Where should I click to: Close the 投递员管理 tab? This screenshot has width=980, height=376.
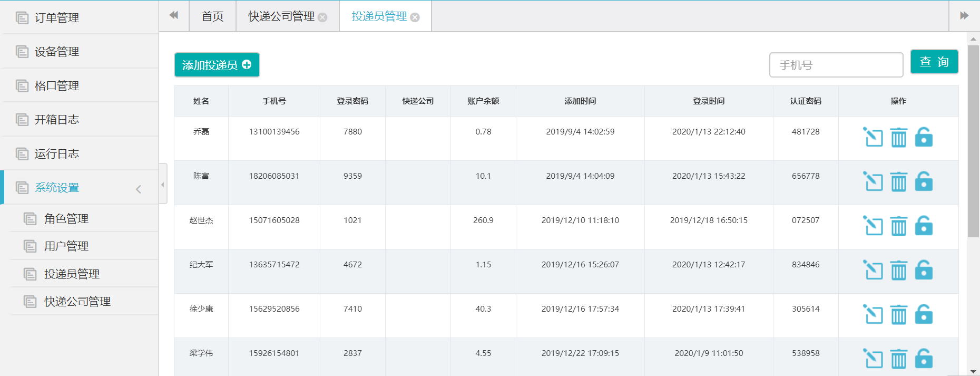pos(415,17)
